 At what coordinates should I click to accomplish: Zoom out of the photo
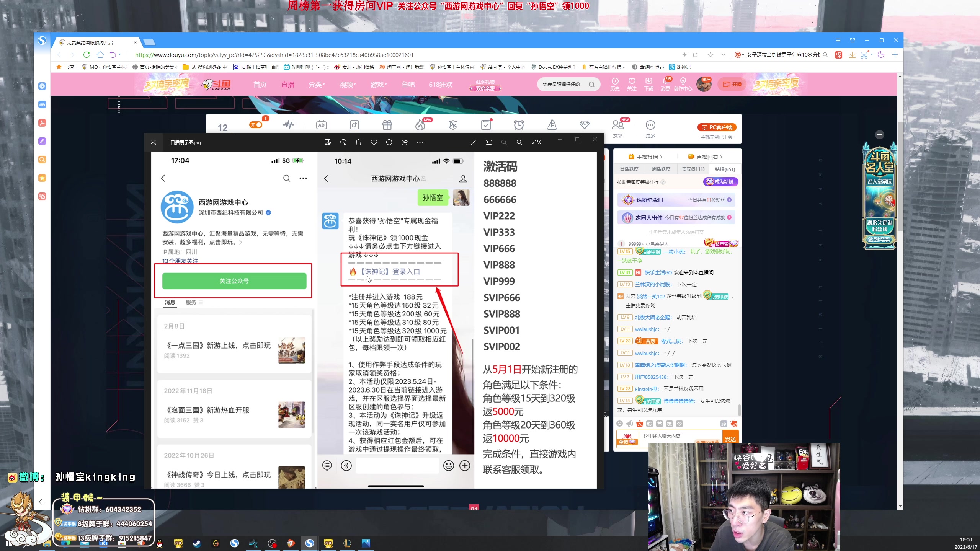(x=504, y=142)
